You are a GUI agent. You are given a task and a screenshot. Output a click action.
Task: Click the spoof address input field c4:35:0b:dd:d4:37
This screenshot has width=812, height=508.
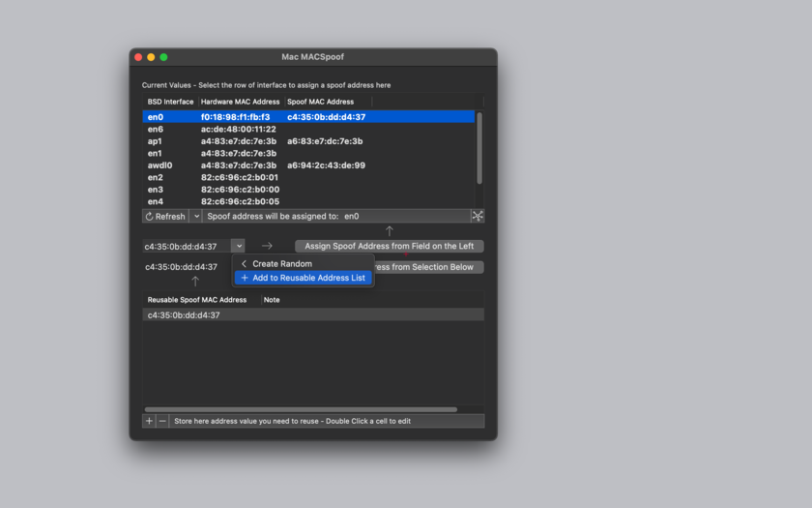tap(187, 246)
